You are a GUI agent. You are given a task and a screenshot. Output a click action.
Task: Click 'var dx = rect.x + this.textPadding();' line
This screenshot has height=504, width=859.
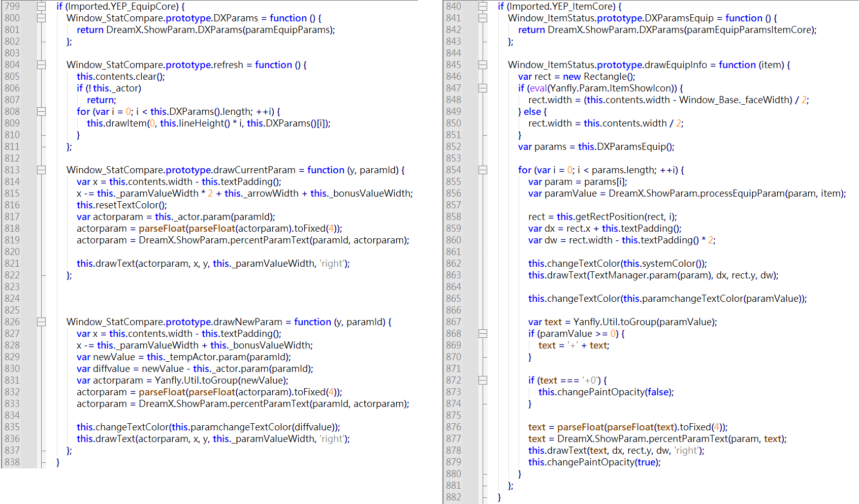(605, 229)
